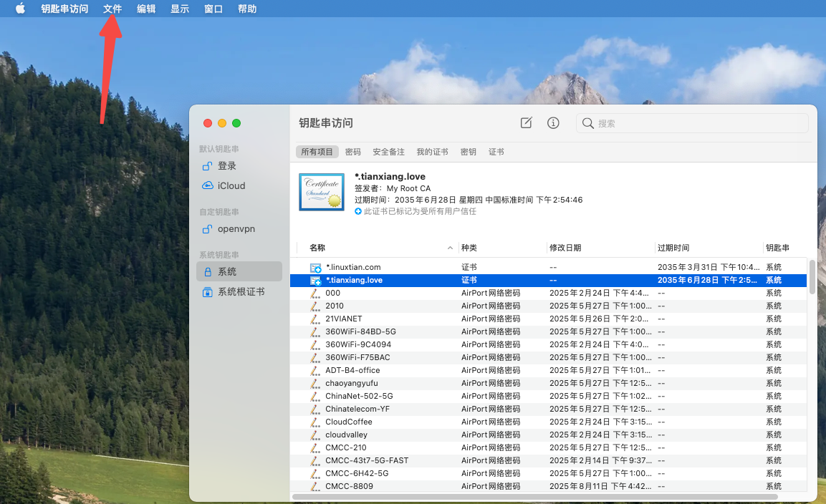Click the large certificate thumbnail image
Viewport: 826px width, 504px height.
(322, 192)
